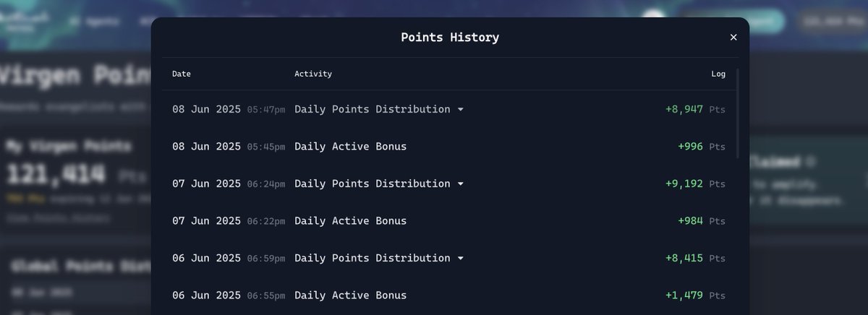The image size is (868, 315).
Task: Click the +9,192 Pts log value
Action: coord(695,184)
